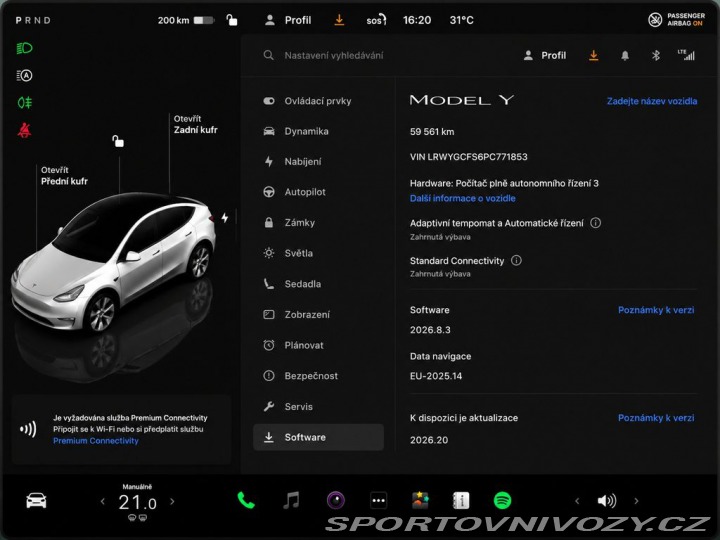Tap the clock showing 16:20
The image size is (720, 540).
(417, 20)
